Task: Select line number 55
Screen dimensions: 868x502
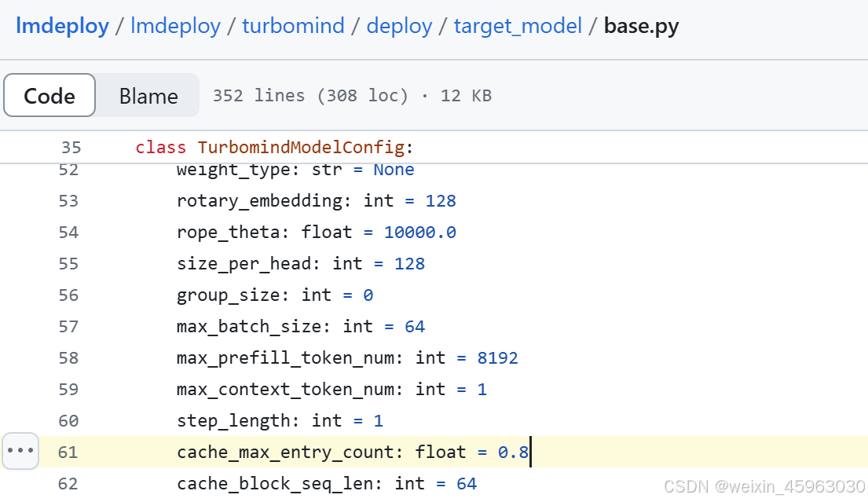Action: (68, 264)
